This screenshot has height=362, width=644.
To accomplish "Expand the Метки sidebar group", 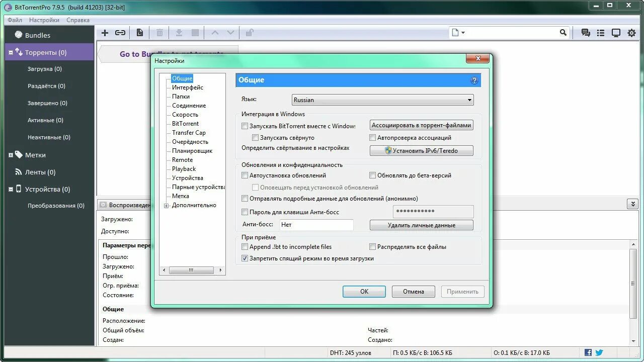I will [11, 155].
